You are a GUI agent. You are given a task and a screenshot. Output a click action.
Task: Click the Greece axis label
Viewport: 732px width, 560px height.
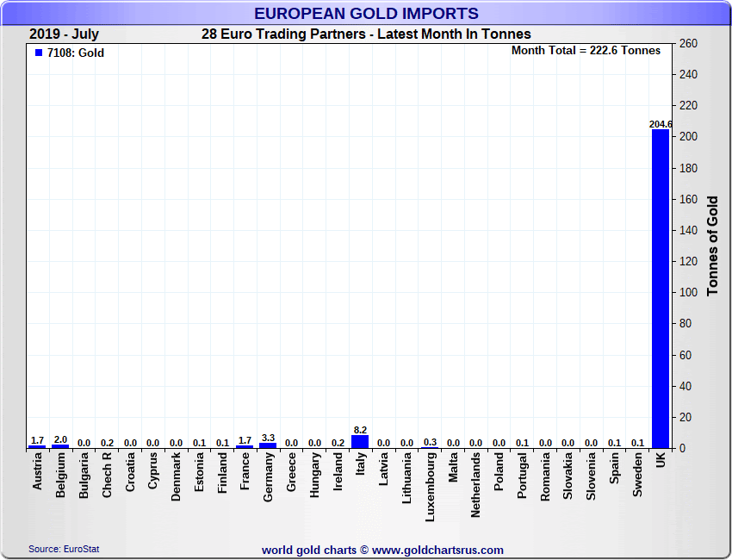click(291, 472)
